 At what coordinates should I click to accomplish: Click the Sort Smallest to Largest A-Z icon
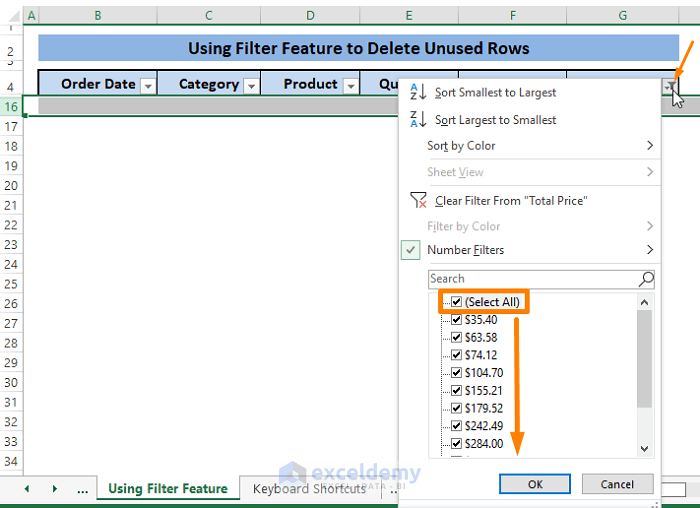click(x=418, y=92)
